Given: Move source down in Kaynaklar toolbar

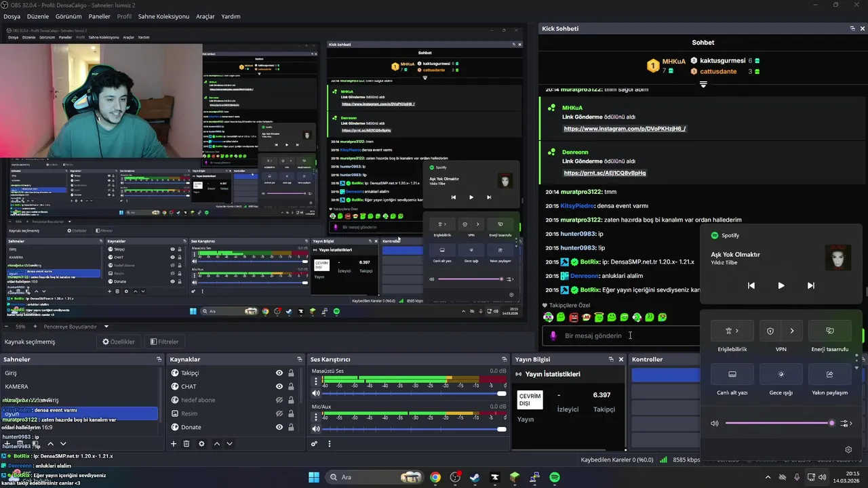Looking at the screenshot, I should click(x=229, y=444).
